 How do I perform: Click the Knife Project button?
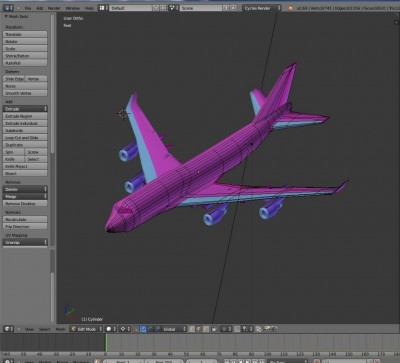pos(25,166)
